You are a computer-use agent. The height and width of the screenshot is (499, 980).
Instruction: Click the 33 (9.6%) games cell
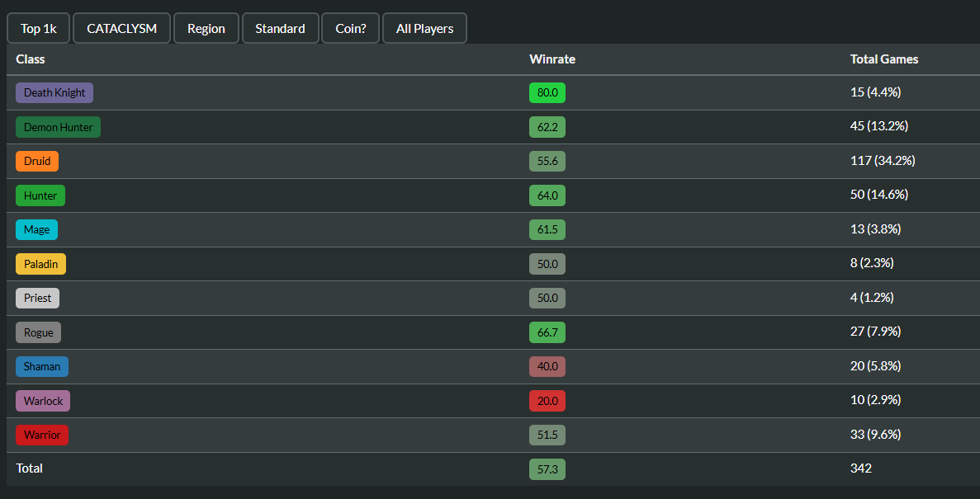tap(875, 434)
